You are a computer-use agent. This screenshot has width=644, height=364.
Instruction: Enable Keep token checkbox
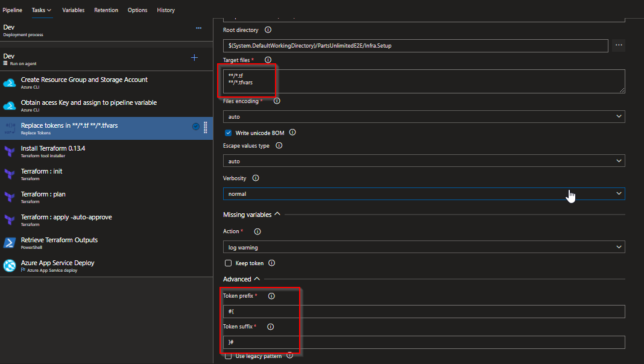click(229, 263)
